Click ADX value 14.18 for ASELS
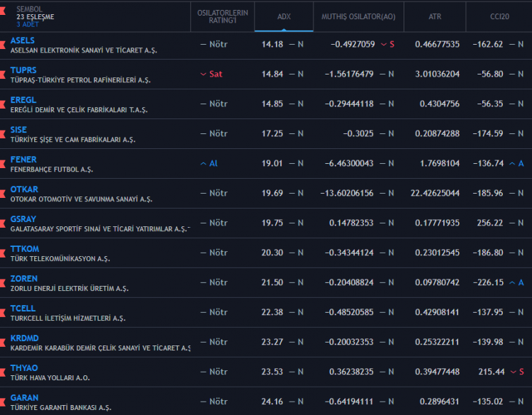 (x=272, y=45)
